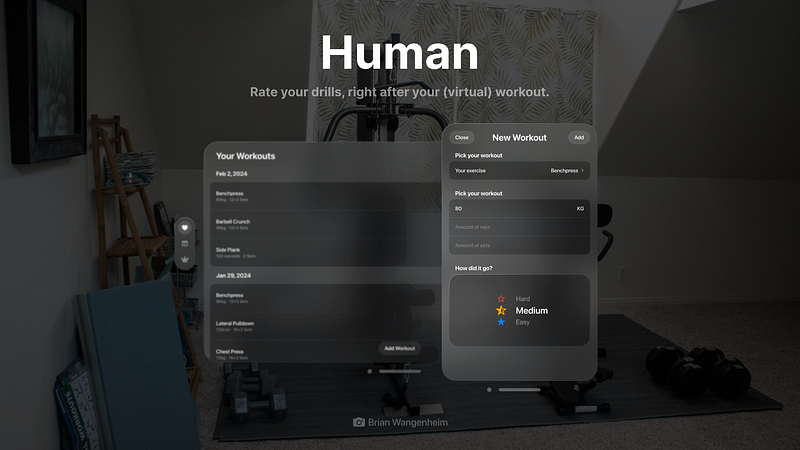Viewport: 800px width, 450px height.
Task: Click the KG unit label
Action: point(580,209)
